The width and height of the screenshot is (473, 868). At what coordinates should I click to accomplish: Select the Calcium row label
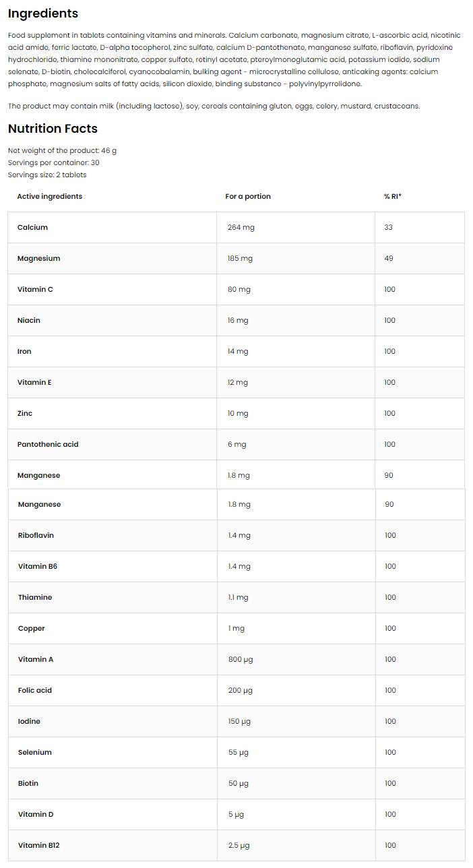pyautogui.click(x=32, y=228)
